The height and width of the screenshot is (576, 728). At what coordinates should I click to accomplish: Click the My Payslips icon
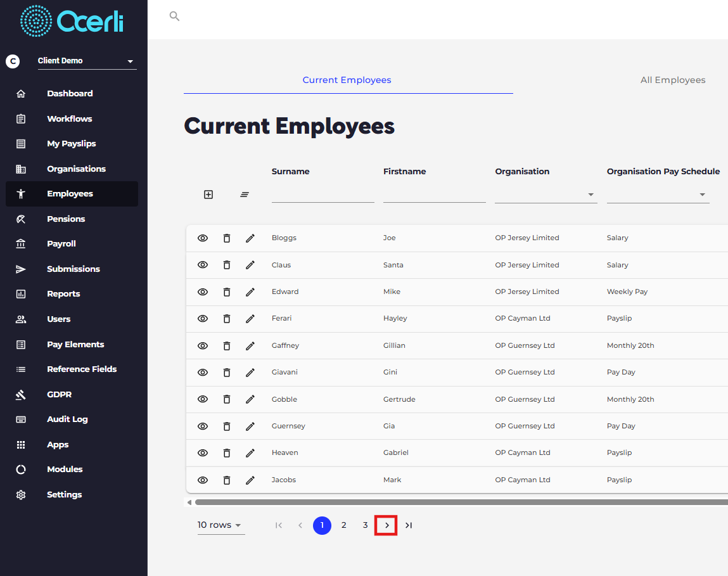click(21, 144)
